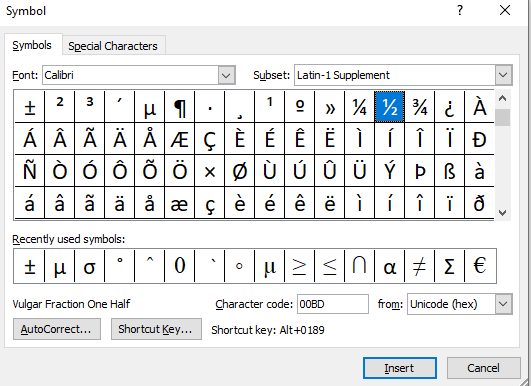The width and height of the screenshot is (531, 386).
Task: Select lowercase sigma σ recent symbol
Action: point(90,266)
